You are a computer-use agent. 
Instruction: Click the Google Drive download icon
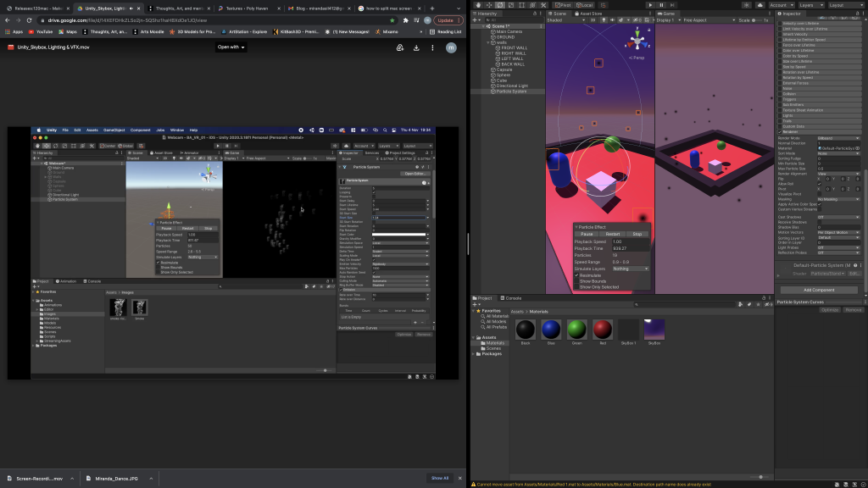coord(416,47)
